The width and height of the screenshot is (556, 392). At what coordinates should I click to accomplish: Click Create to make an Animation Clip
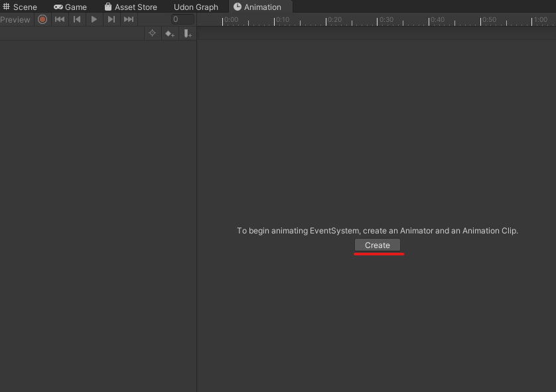(x=378, y=245)
